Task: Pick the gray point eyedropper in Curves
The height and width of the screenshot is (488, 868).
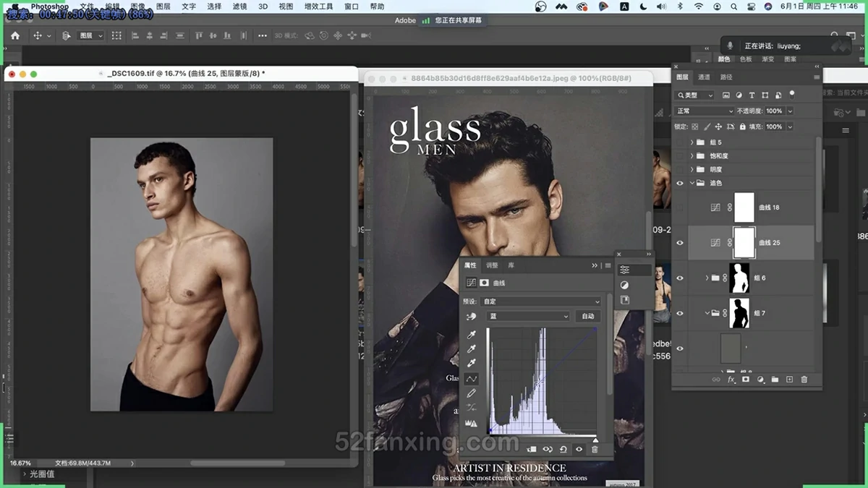Action: 472,349
